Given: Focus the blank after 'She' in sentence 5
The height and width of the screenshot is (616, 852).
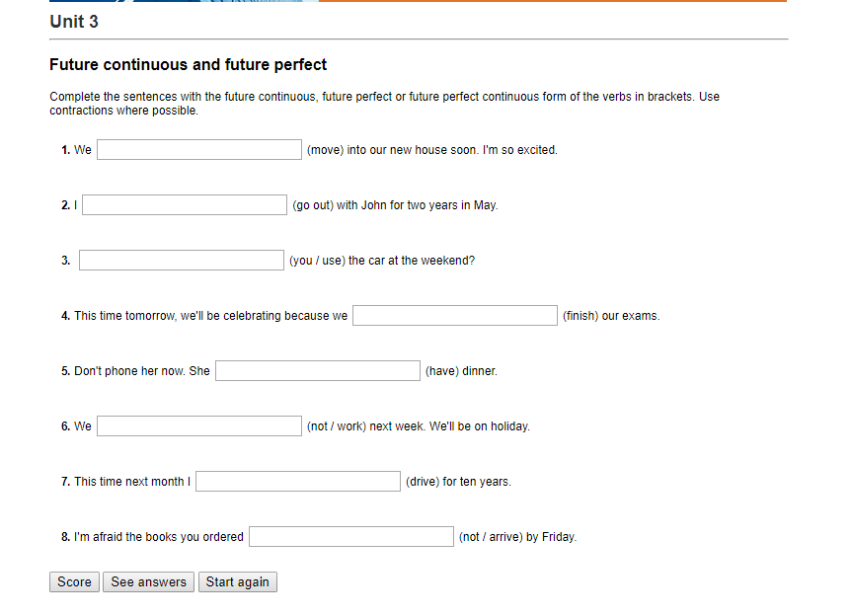Looking at the screenshot, I should tap(317, 370).
